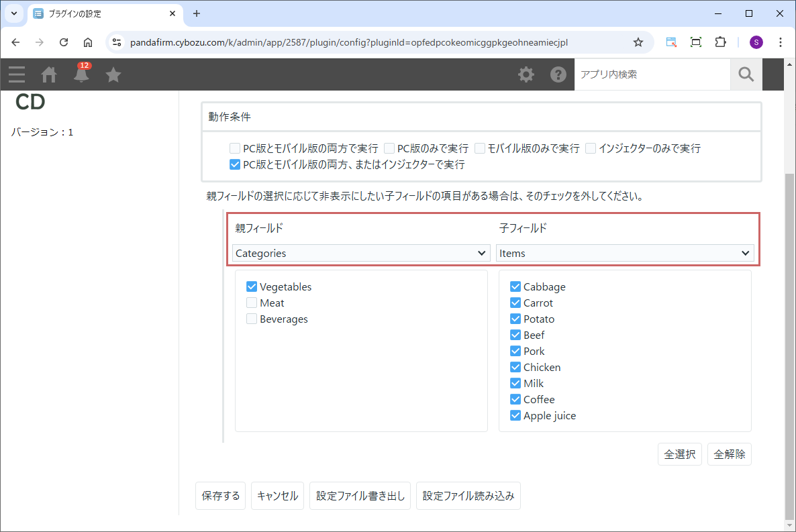Image resolution: width=796 pixels, height=532 pixels.
Task: Uncheck the Vegetables checkbox
Action: [x=252, y=286]
